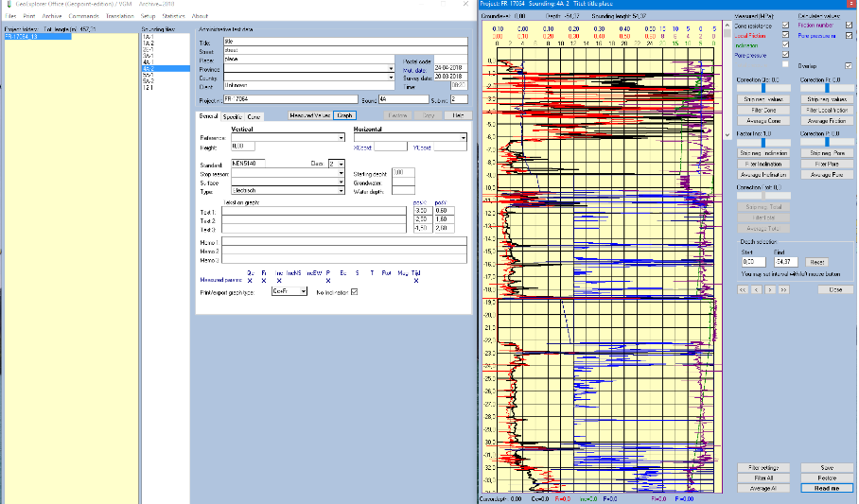Viewport: 859px width, 504px height.
Task: Tick the empty checkbox under Pore pressure
Action: (x=785, y=64)
